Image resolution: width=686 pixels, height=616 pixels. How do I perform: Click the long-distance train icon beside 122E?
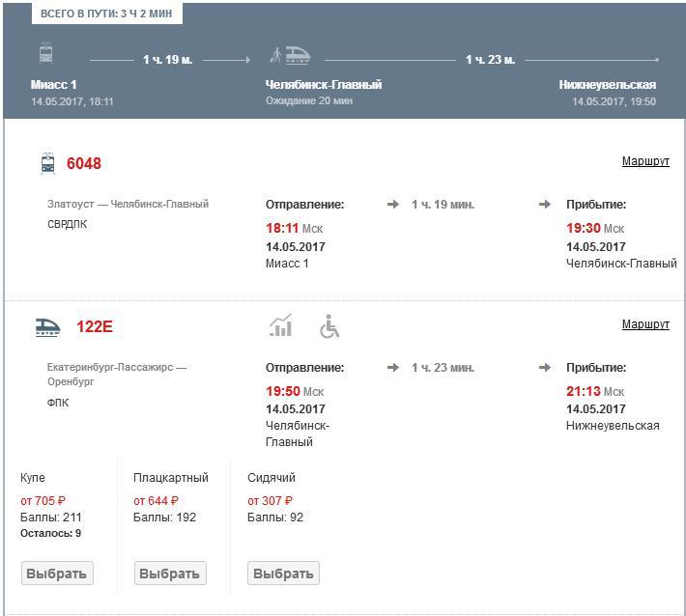[x=47, y=327]
